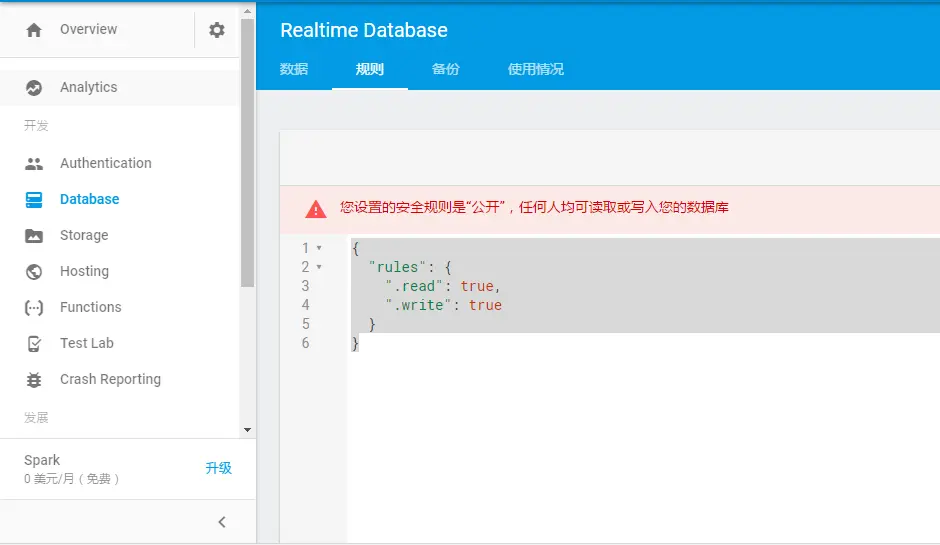The image size is (940, 545).
Task: Open Storage section
Action: point(84,235)
